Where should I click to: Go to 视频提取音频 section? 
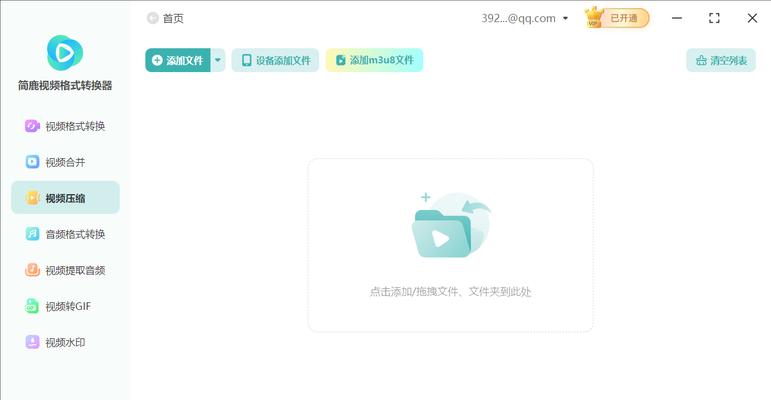point(65,270)
